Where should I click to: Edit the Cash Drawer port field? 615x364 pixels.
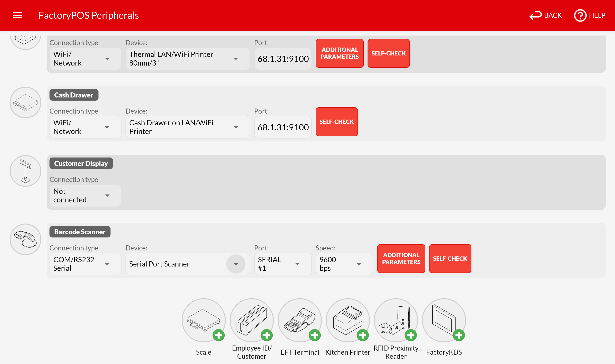[x=283, y=127]
